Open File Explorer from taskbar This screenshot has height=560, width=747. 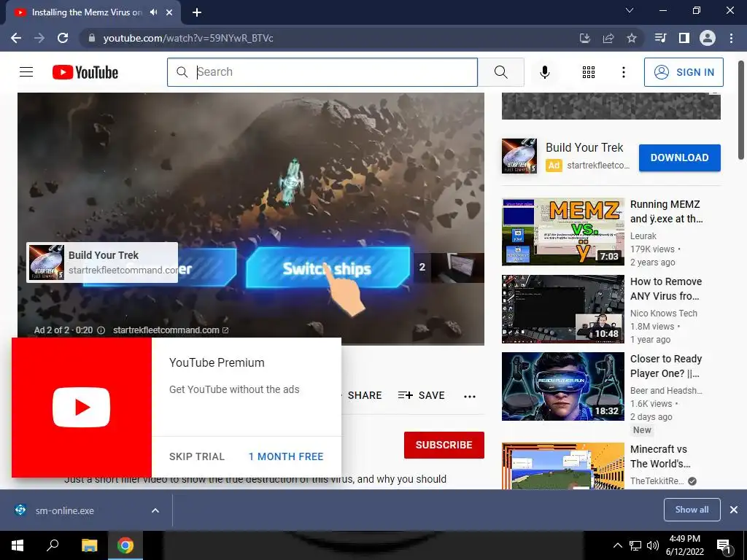click(89, 545)
